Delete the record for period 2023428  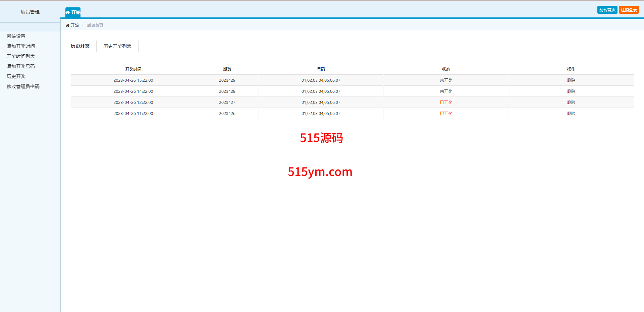coord(571,91)
